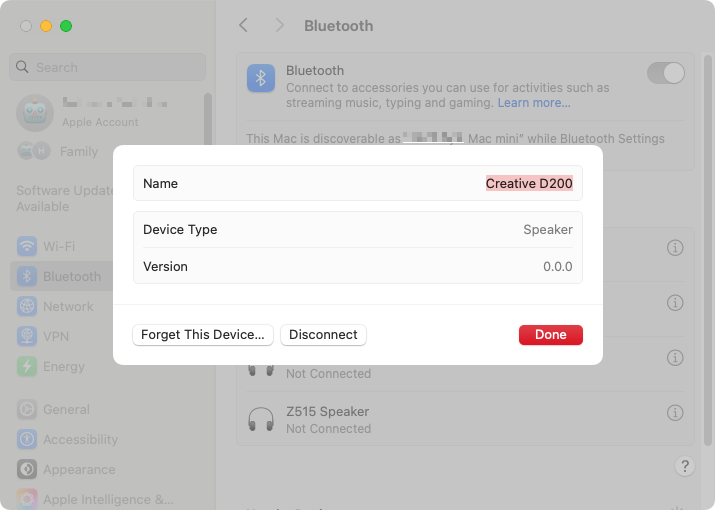Open Appearance settings icon
This screenshot has height=510, width=715.
coord(27,469)
